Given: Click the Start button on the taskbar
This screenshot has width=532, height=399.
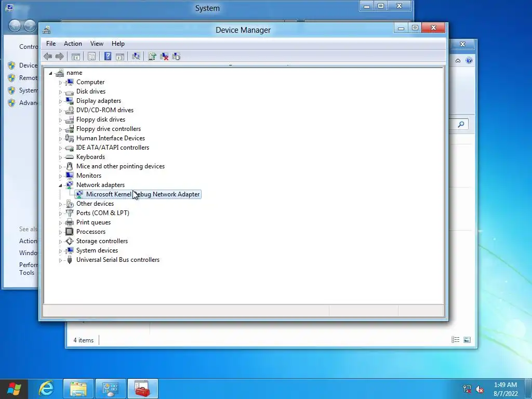Looking at the screenshot, I should pyautogui.click(x=14, y=389).
